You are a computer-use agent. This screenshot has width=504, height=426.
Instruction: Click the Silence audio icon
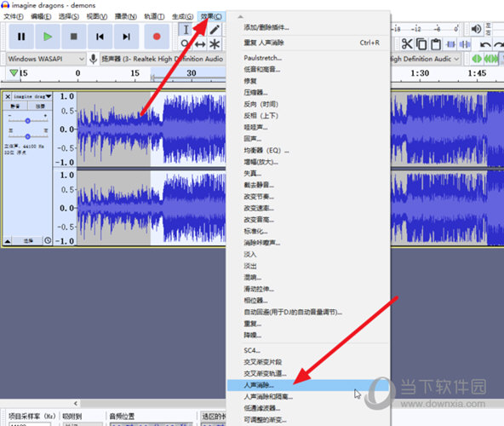tap(465, 44)
